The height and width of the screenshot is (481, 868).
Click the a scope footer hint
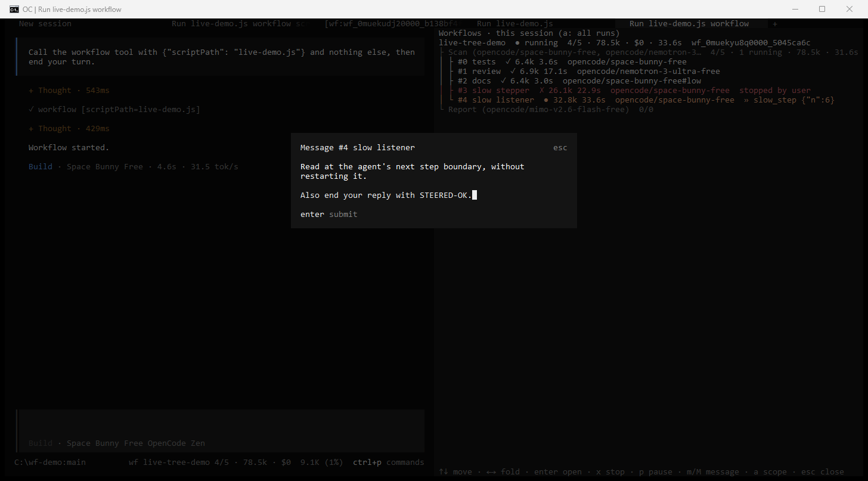[x=770, y=472]
